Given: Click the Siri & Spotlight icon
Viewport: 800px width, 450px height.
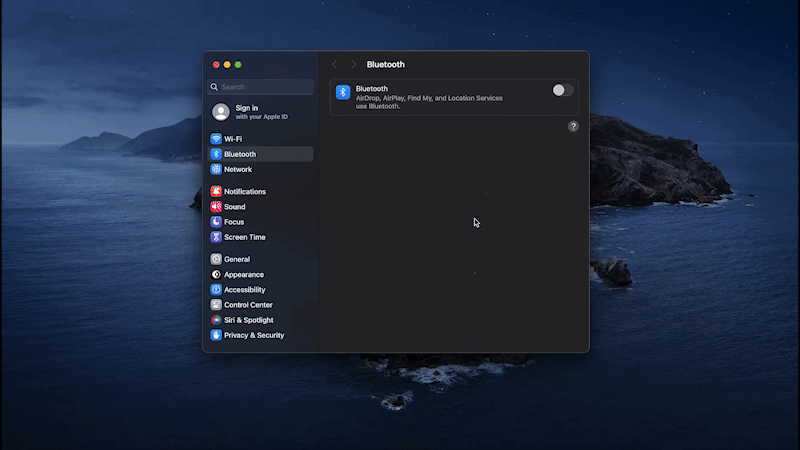Looking at the screenshot, I should (216, 320).
